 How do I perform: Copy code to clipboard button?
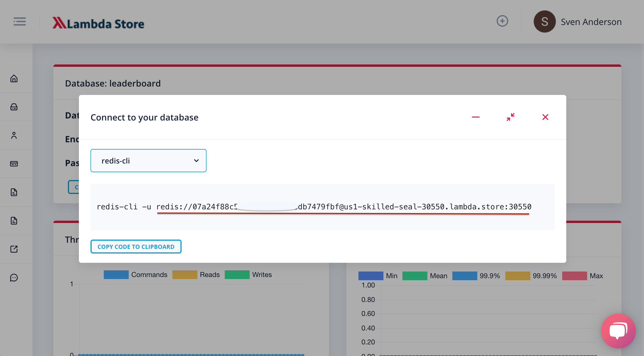coord(136,247)
